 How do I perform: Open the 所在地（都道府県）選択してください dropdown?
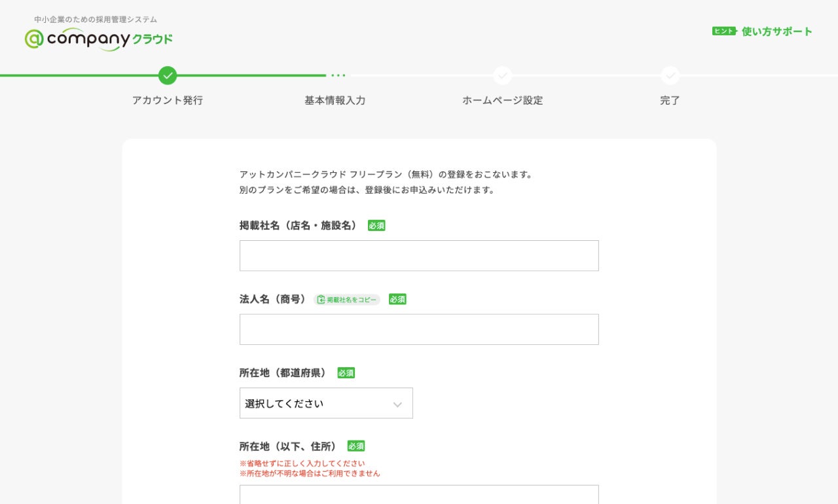[x=326, y=403]
